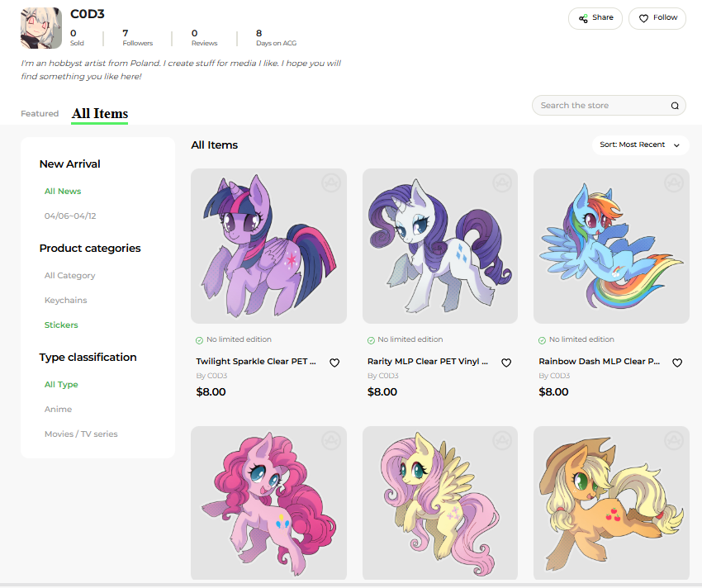Click By C0D3 under Rainbow Dash item
The width and height of the screenshot is (702, 588).
coord(554,376)
